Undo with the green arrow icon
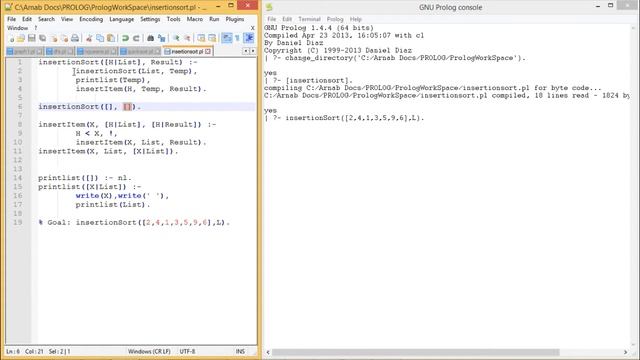 click(x=125, y=38)
